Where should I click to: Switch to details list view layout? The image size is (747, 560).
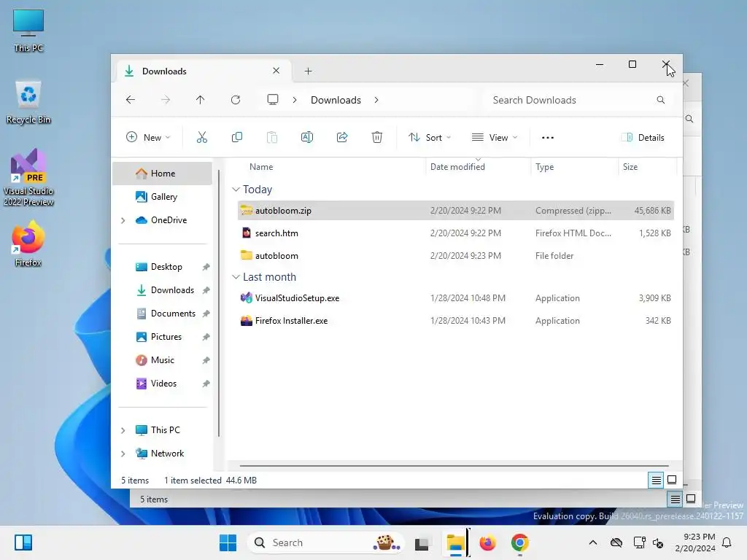(x=656, y=480)
